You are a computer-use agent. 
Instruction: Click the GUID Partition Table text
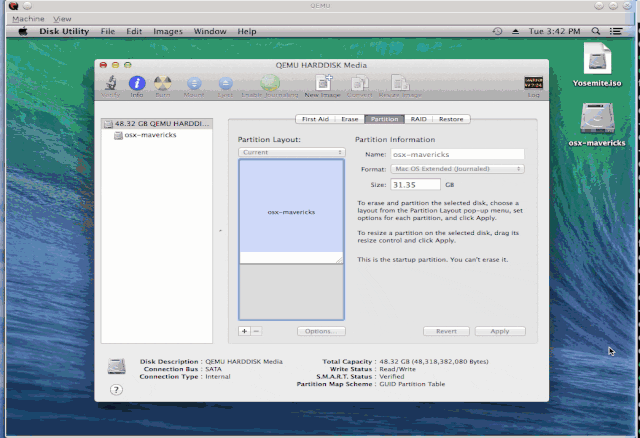coord(412,384)
